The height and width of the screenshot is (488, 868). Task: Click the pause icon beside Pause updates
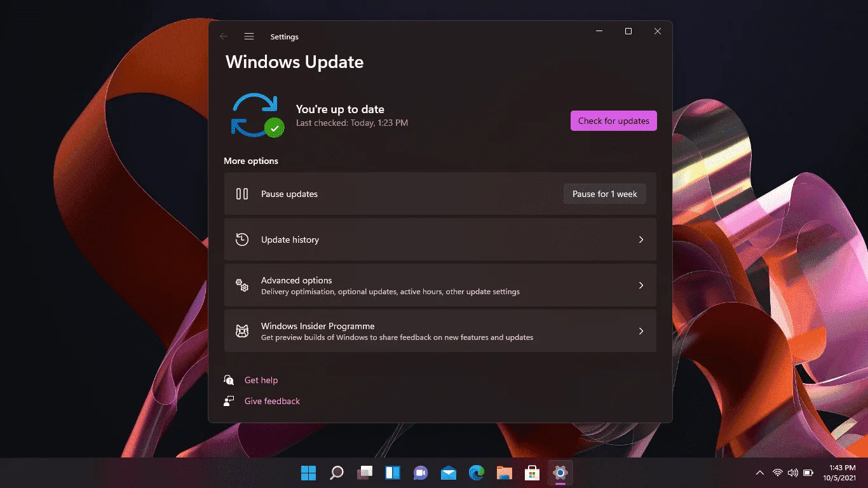click(242, 194)
